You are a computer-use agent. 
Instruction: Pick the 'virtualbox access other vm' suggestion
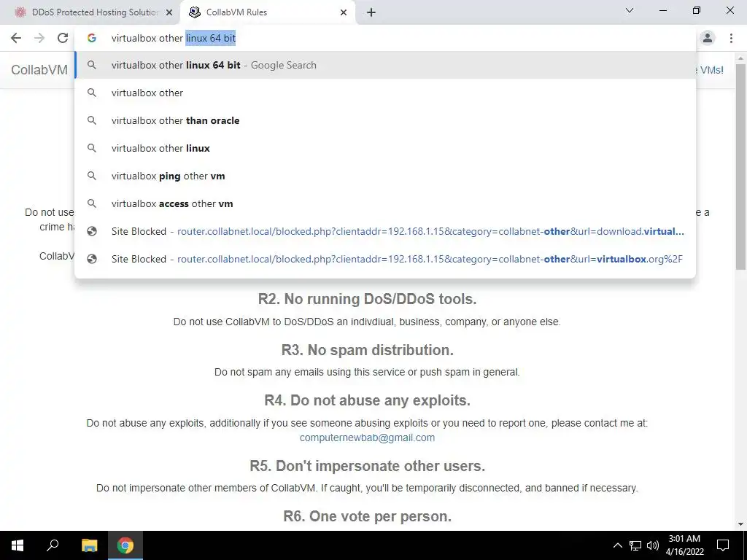[x=385, y=203]
